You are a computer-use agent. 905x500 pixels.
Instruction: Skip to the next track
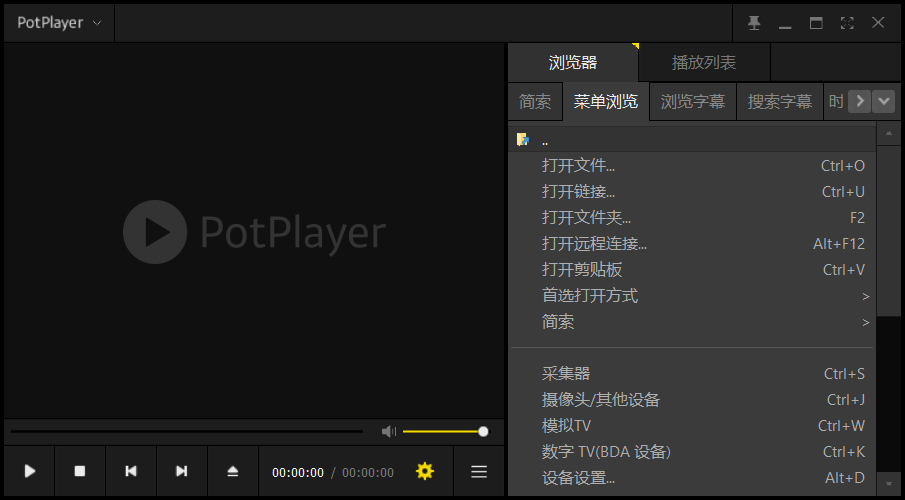click(182, 471)
